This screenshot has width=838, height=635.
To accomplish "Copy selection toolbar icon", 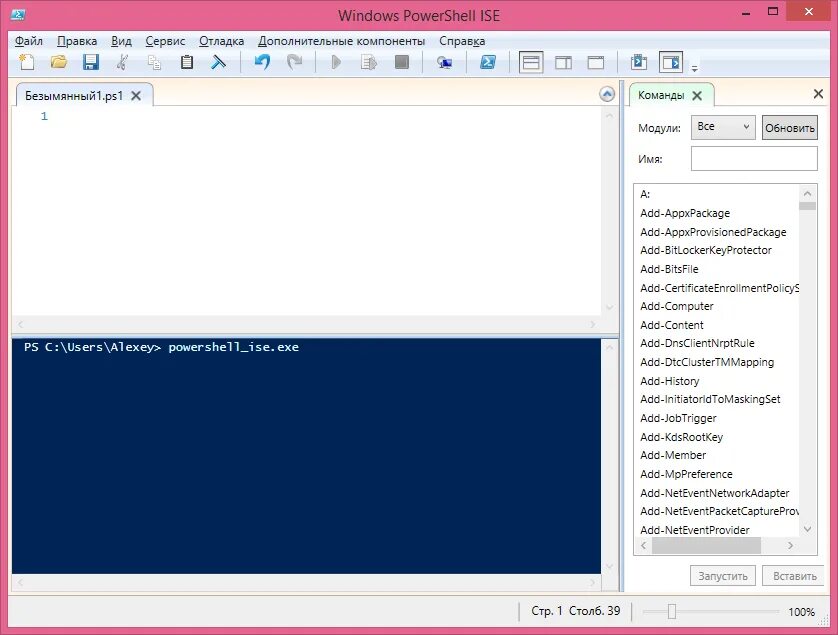I will coord(154,63).
